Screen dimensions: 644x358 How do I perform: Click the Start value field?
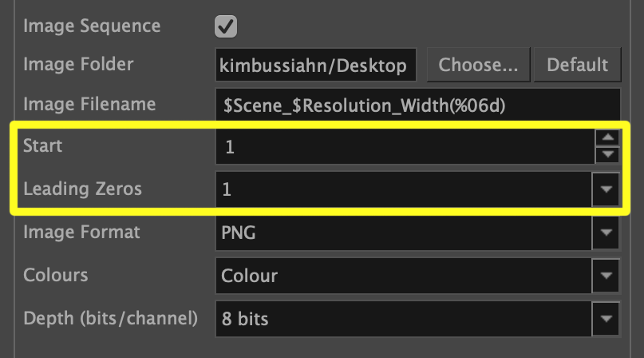[405, 148]
